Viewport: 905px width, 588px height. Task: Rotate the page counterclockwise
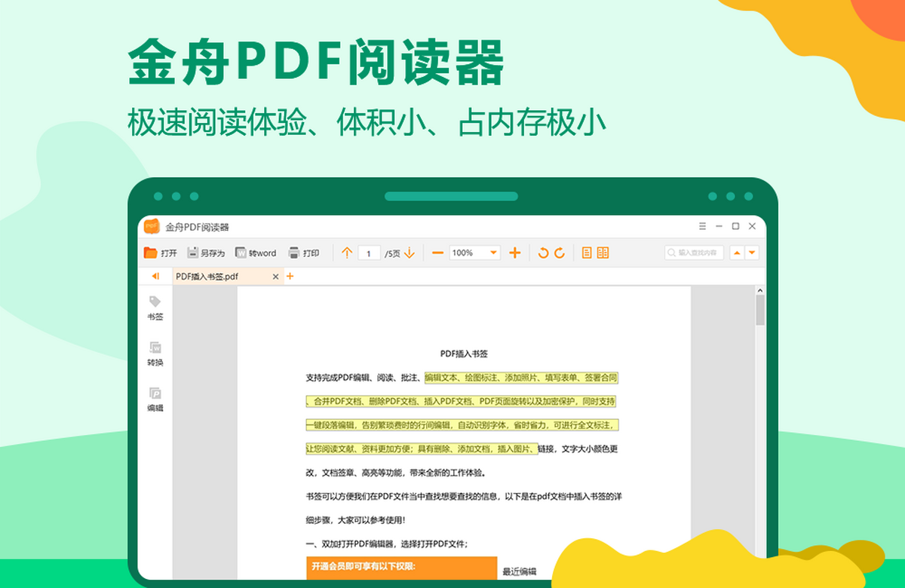click(543, 253)
